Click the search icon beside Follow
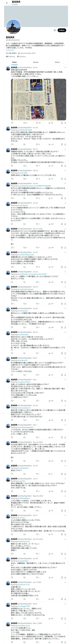72x644 pixels. click(55, 30)
